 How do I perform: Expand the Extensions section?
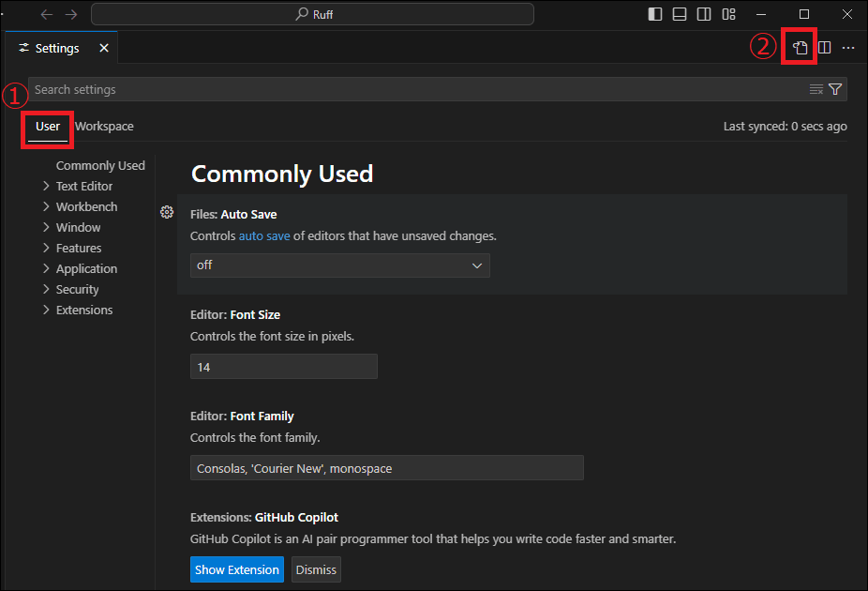coord(46,310)
